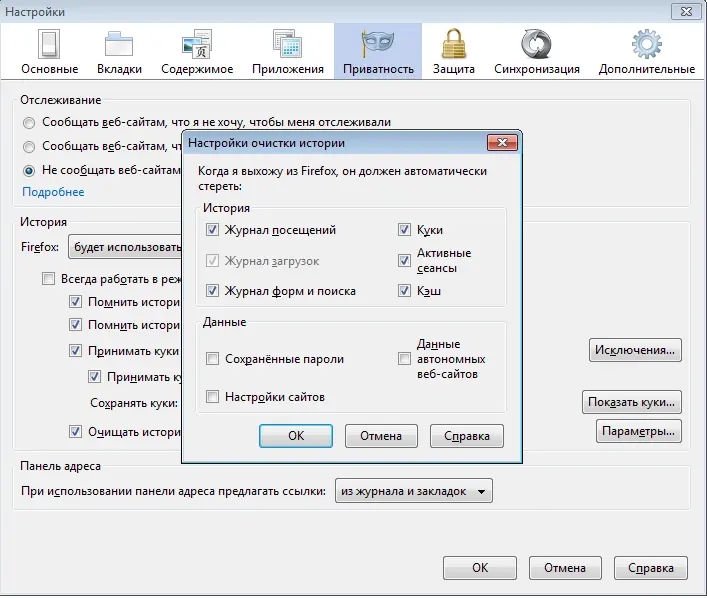Uncheck the Кэш checkbox
The image size is (707, 599).
(405, 291)
